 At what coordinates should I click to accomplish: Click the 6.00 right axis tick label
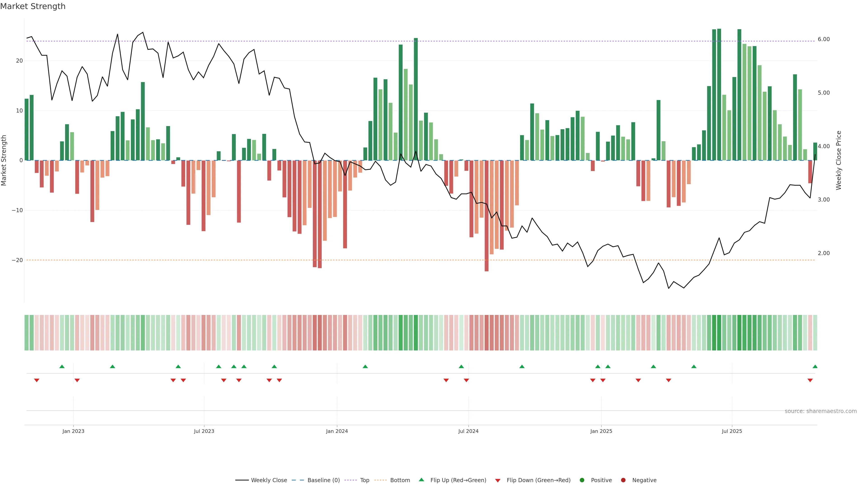point(823,39)
